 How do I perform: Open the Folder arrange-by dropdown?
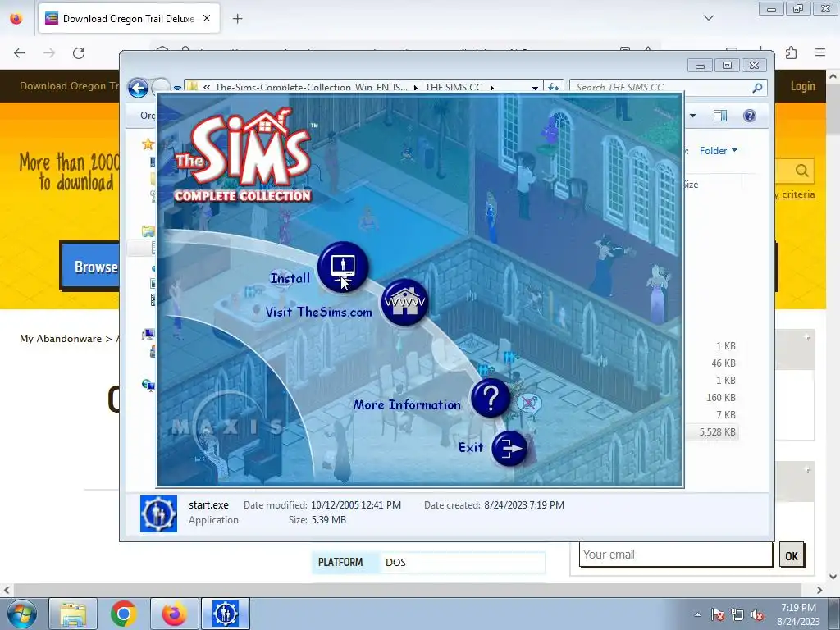(x=719, y=151)
